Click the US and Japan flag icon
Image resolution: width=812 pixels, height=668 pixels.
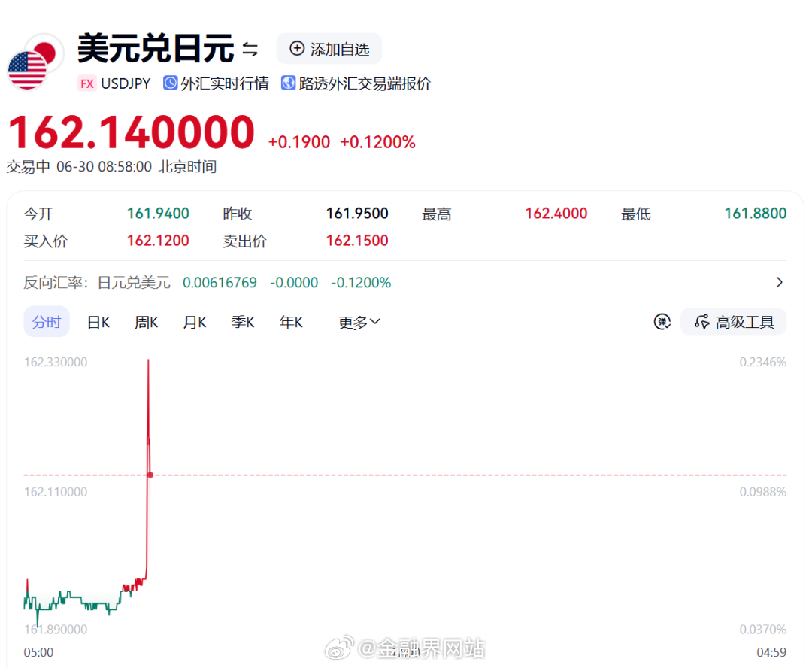(35, 61)
